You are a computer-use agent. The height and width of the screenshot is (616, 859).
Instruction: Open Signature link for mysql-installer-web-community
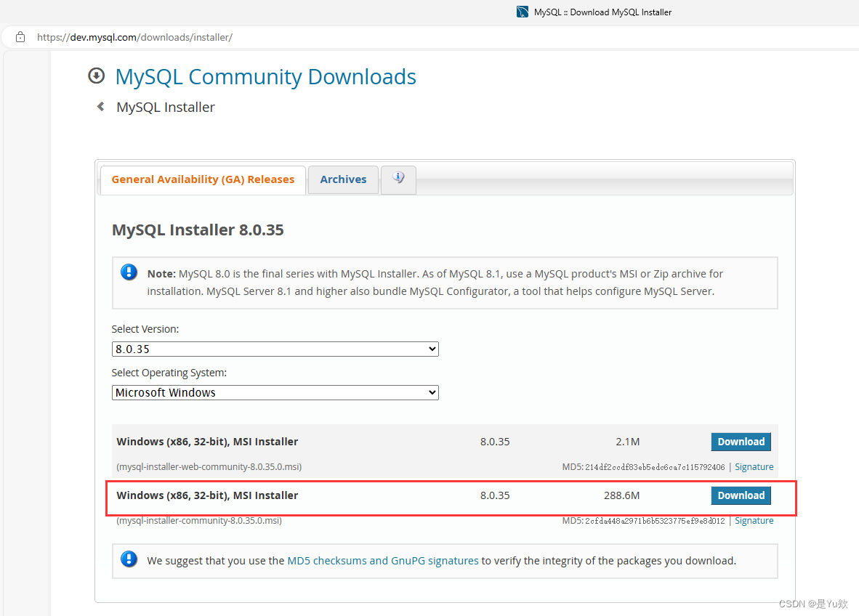(x=754, y=467)
